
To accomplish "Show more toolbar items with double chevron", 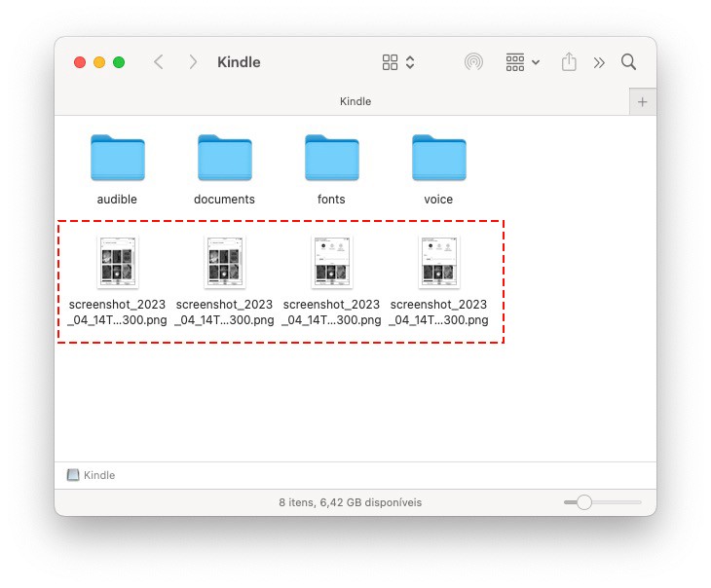I will (599, 62).
